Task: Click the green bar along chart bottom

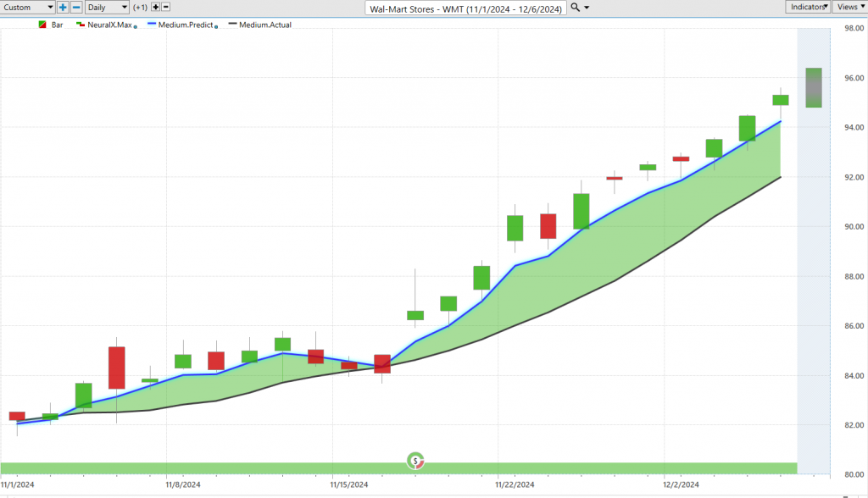Action: tap(254, 468)
